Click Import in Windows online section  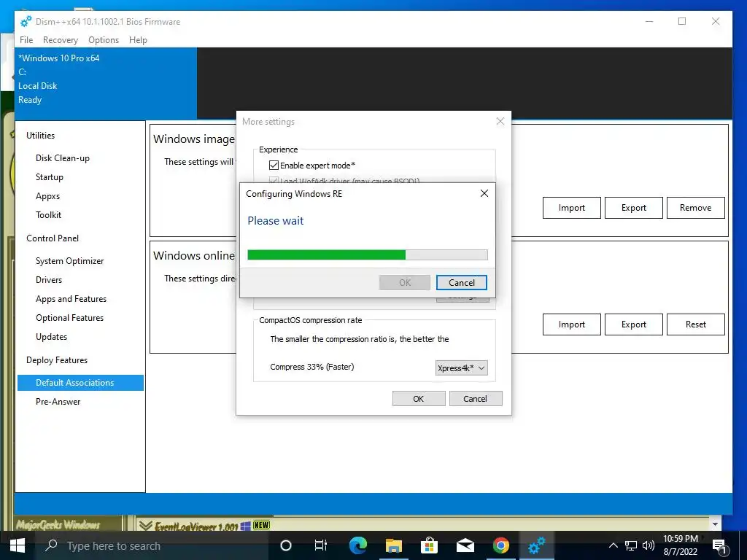coord(572,324)
